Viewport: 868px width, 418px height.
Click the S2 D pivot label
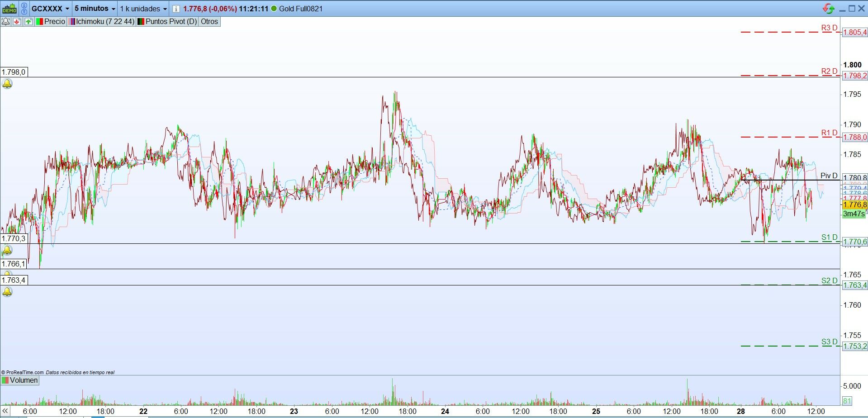click(830, 280)
